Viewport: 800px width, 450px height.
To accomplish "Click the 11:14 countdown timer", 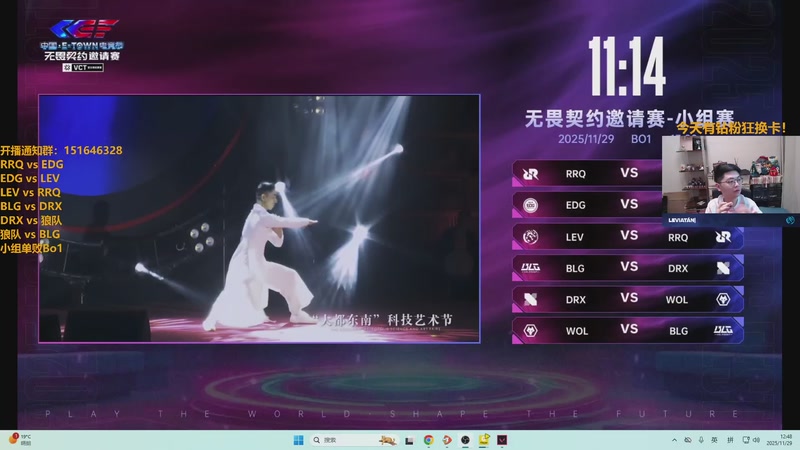I will click(627, 66).
